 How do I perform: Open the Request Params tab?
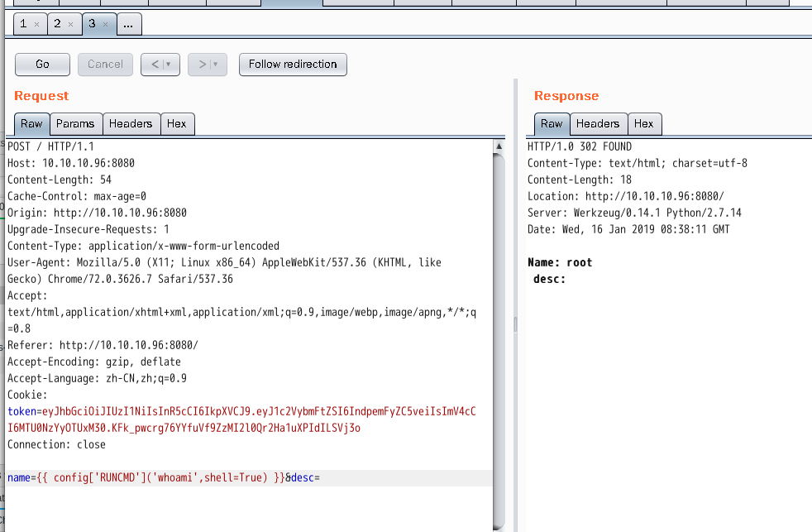coord(75,124)
